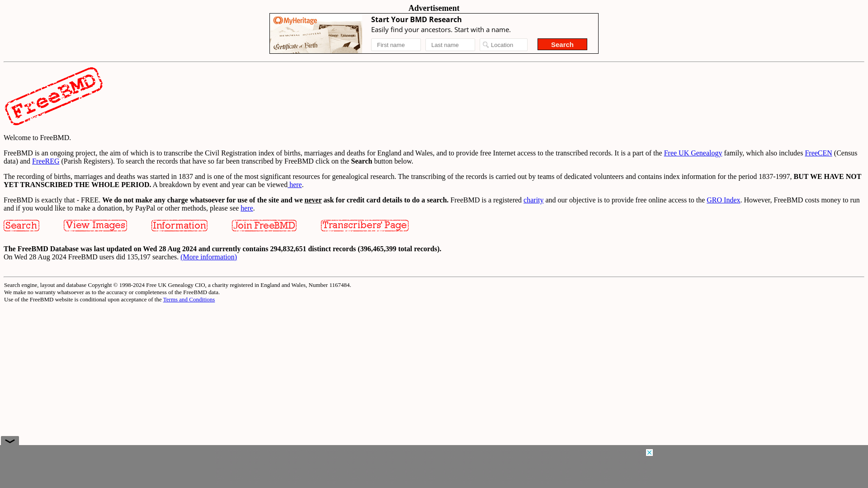This screenshot has width=868, height=488.
Task: Click the View Images icon
Action: pyautogui.click(x=95, y=225)
